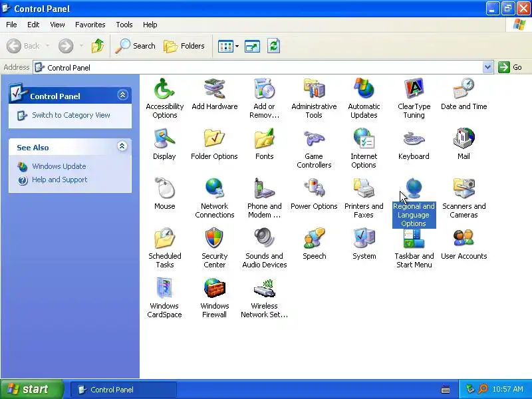Image resolution: width=532 pixels, height=399 pixels.
Task: Open the Back button history dropdown arrow
Action: [47, 45]
